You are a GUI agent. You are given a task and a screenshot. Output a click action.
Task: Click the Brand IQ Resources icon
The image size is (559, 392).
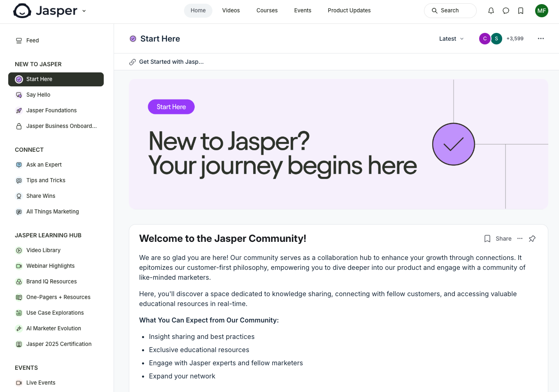(19, 282)
